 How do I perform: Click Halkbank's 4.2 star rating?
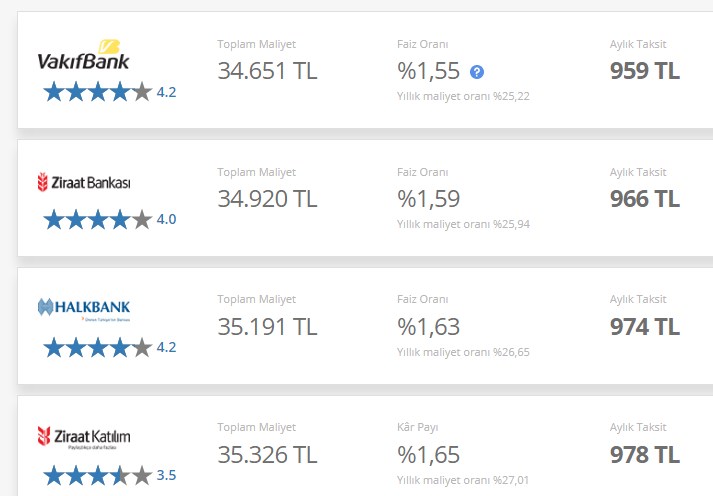point(110,347)
